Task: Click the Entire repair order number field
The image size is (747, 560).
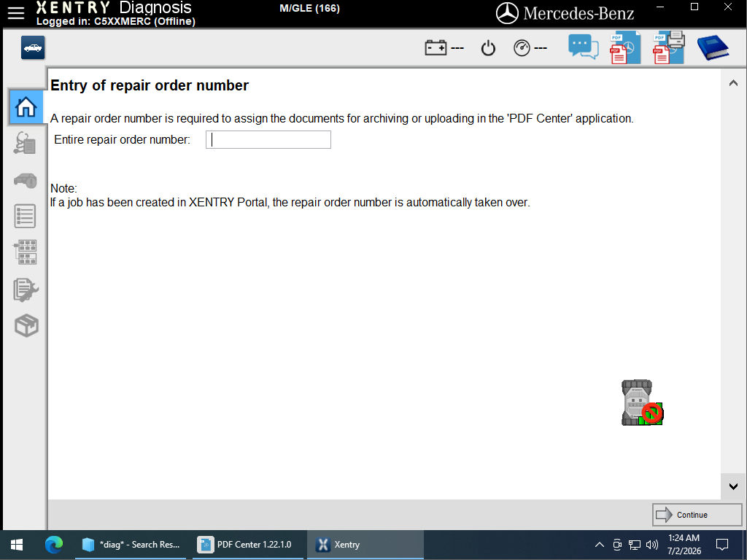Action: (x=268, y=139)
